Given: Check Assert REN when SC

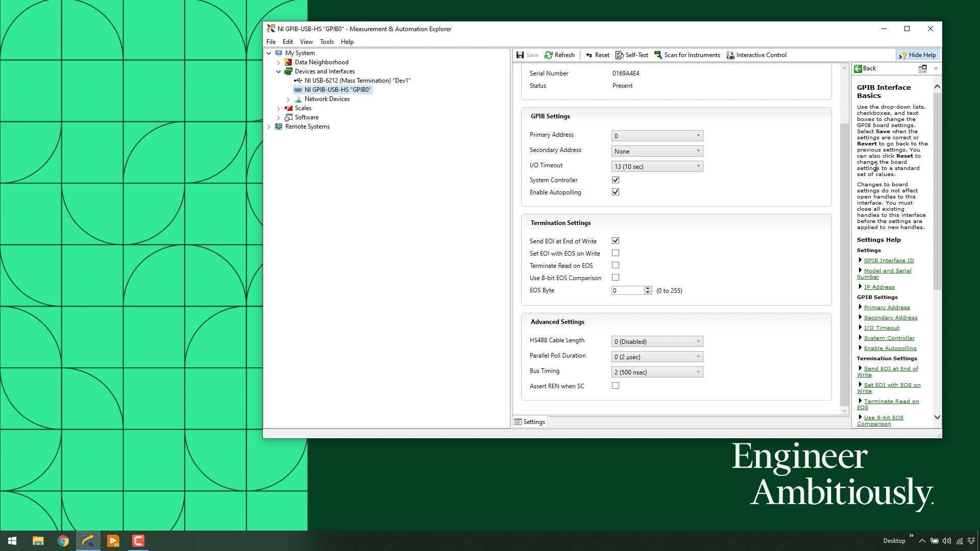Looking at the screenshot, I should pos(616,386).
